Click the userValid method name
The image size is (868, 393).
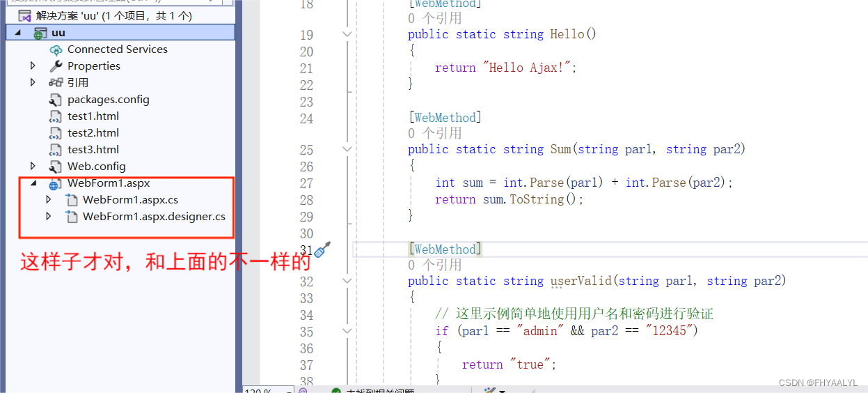pos(581,281)
